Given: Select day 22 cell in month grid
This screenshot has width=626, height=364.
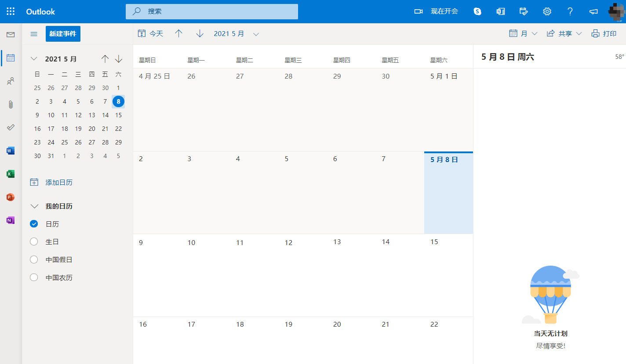Looking at the screenshot, I should pyautogui.click(x=448, y=340).
